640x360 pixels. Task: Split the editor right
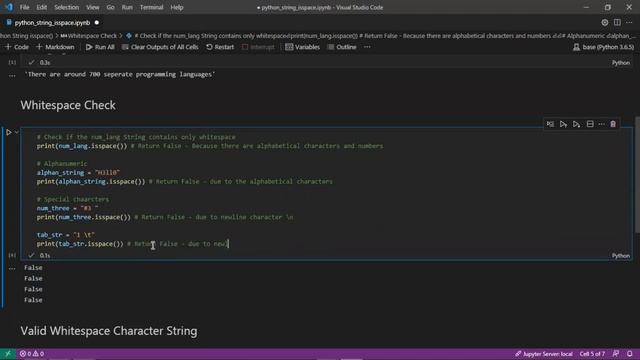coord(617,23)
